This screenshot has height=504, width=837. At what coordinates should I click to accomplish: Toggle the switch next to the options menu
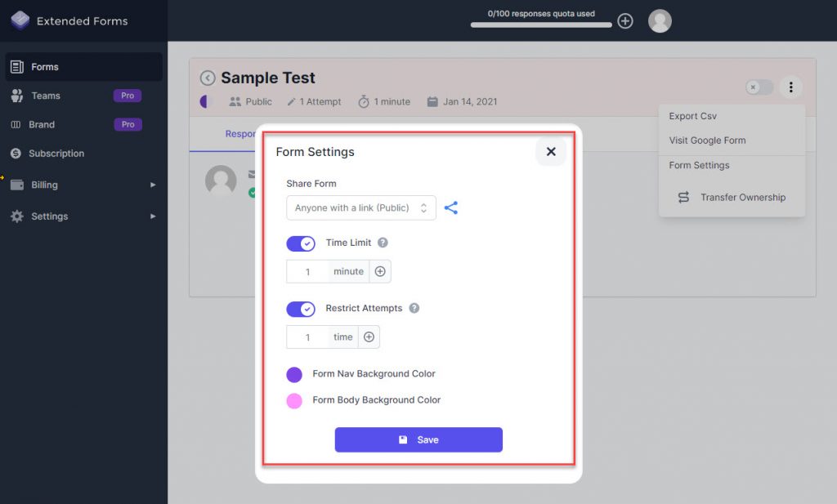tap(759, 87)
